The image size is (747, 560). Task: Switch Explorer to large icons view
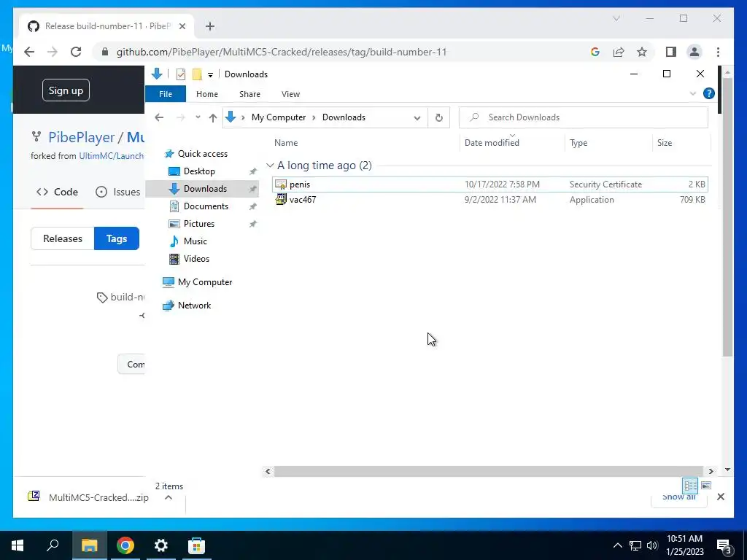[706, 486]
